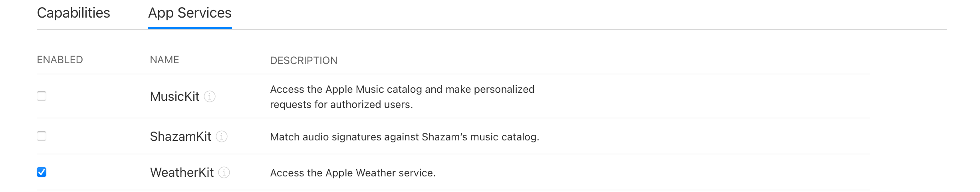Click MusicKit's Apple Music catalog description
Screen dimensions: 980x192
click(402, 97)
